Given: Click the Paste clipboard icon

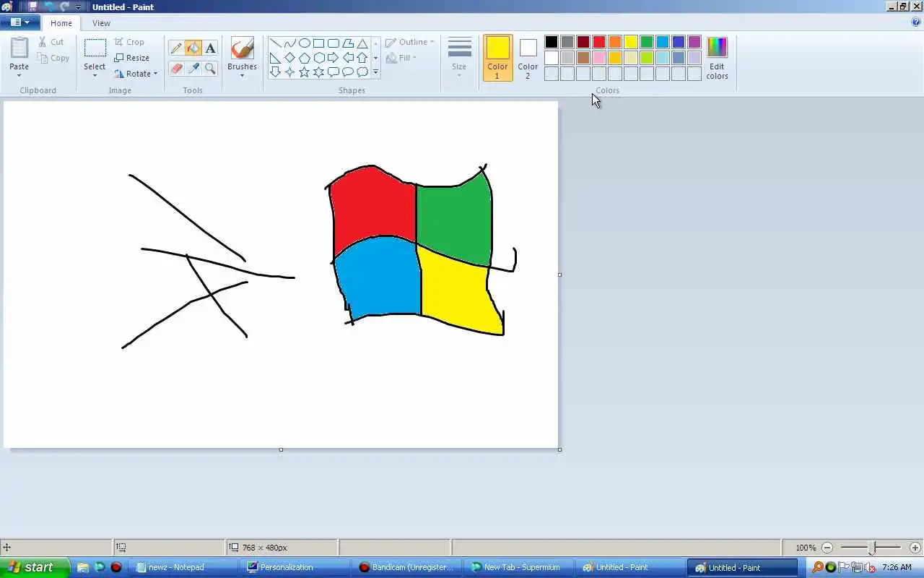Looking at the screenshot, I should pyautogui.click(x=19, y=48).
